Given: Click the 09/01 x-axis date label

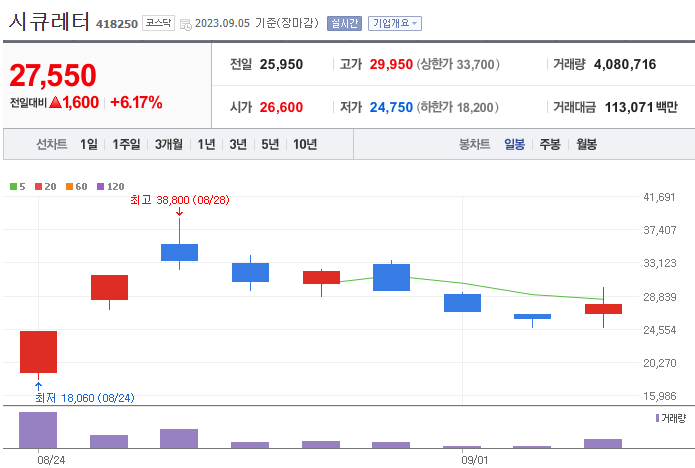Looking at the screenshot, I should (x=475, y=460).
